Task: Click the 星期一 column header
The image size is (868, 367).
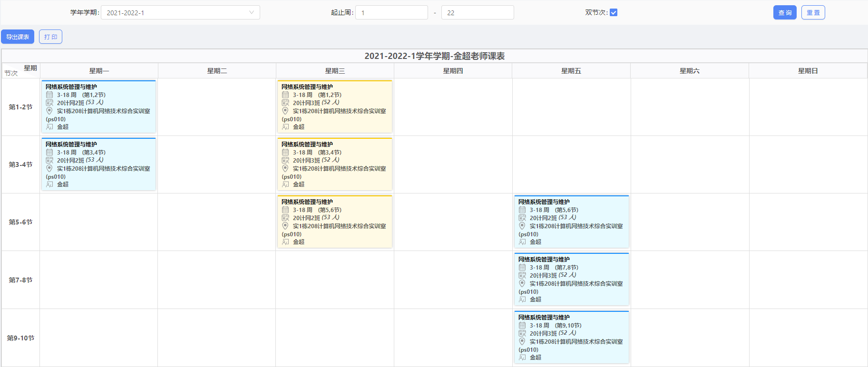Action: (x=99, y=71)
